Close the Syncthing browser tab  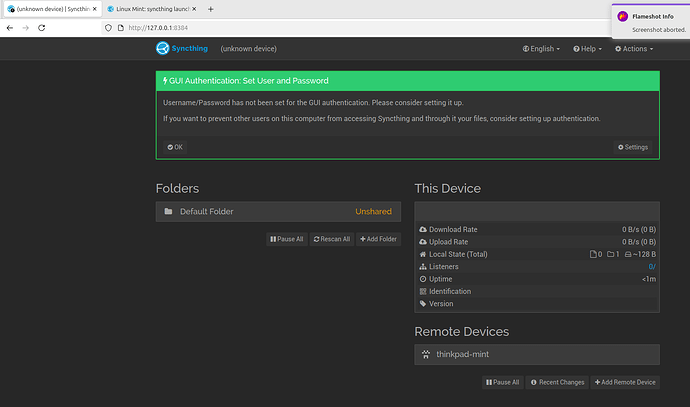[95, 9]
